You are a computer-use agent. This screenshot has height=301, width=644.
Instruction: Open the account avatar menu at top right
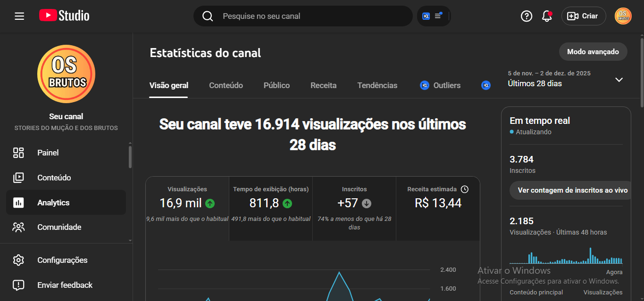pos(623,16)
